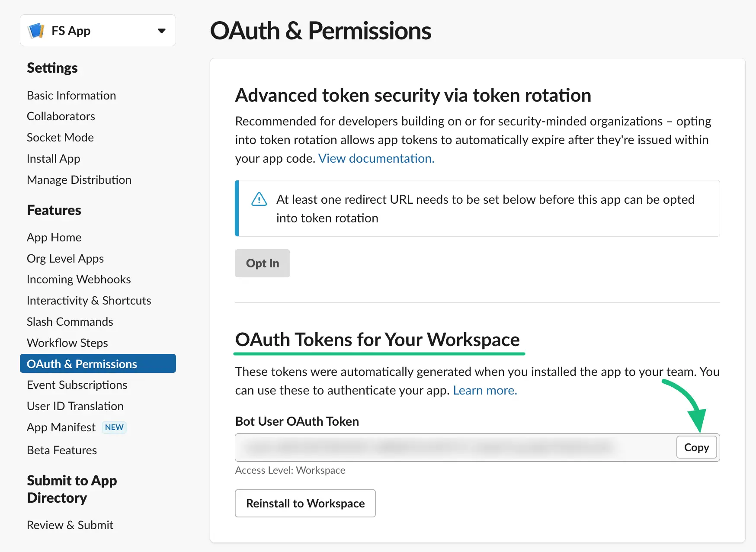Screen dimensions: 756x552
Task: Open the App Home feature page
Action: pyautogui.click(x=54, y=237)
